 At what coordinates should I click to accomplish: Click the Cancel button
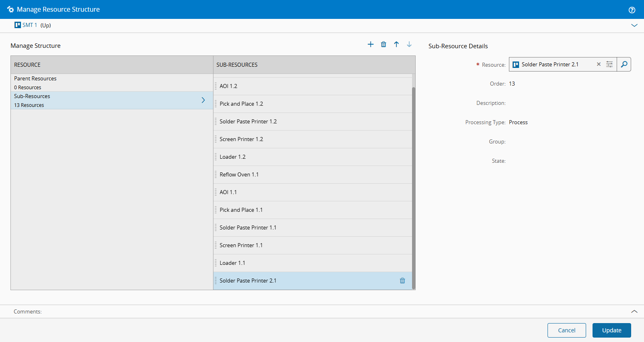[x=566, y=330]
